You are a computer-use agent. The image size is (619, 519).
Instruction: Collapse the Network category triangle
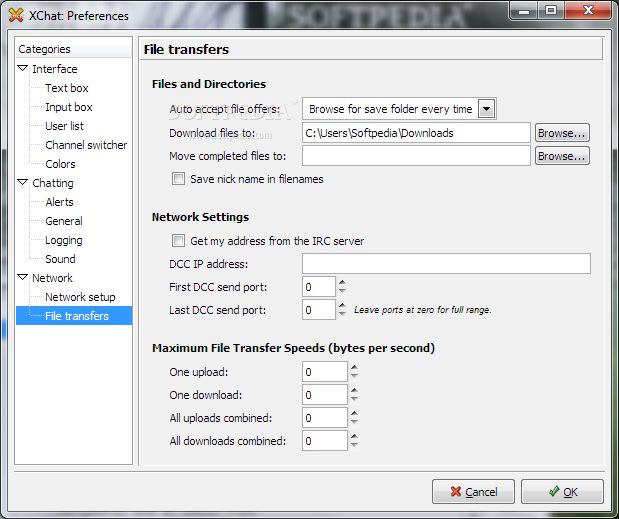[23, 277]
